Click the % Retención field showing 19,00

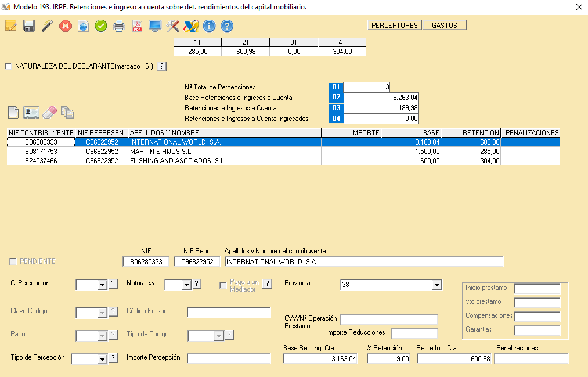(388, 359)
